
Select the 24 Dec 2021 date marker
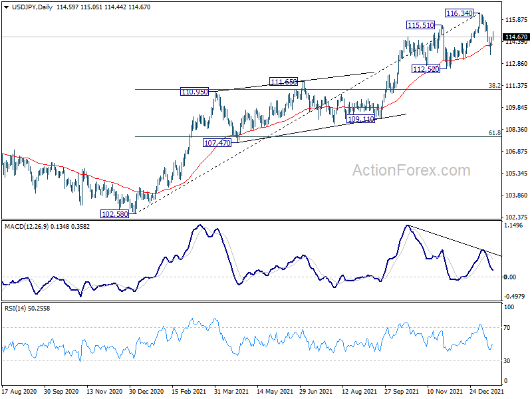(x=483, y=393)
